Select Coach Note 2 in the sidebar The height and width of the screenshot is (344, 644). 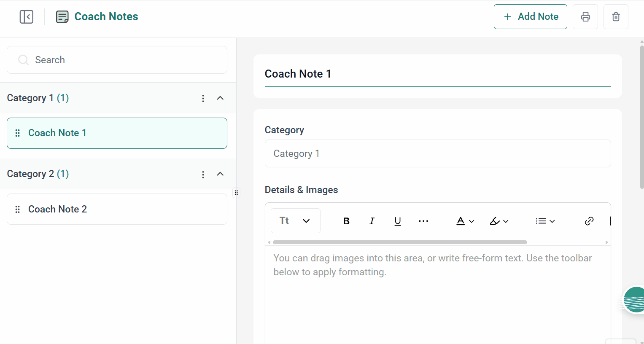[x=57, y=209]
